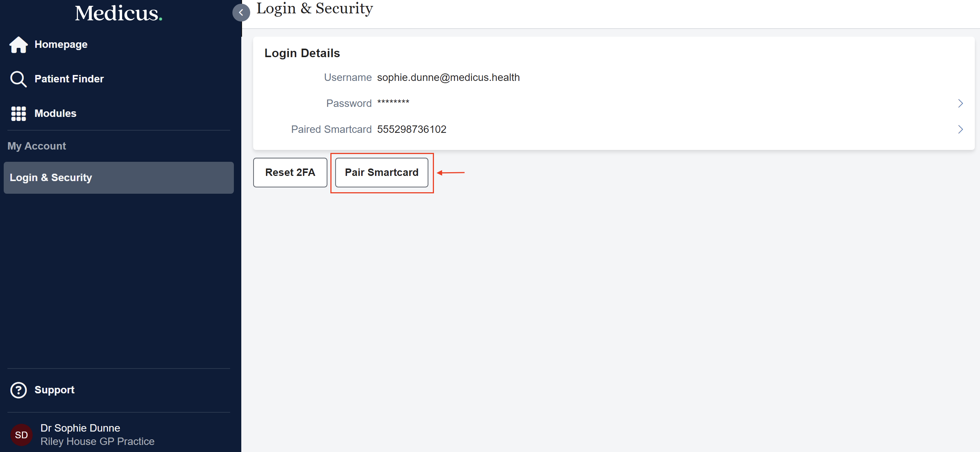
Task: Click the house icon for Homepage
Action: [18, 45]
